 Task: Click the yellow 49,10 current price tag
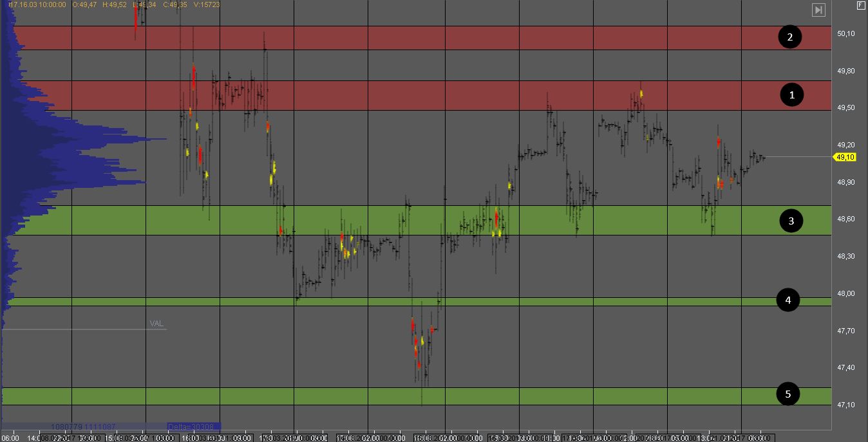click(x=844, y=157)
